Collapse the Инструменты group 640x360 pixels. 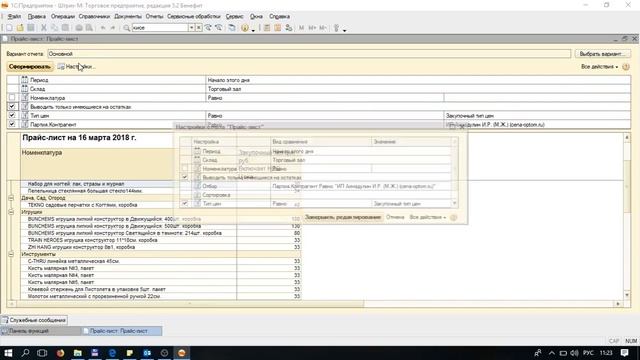pyautogui.click(x=11, y=254)
